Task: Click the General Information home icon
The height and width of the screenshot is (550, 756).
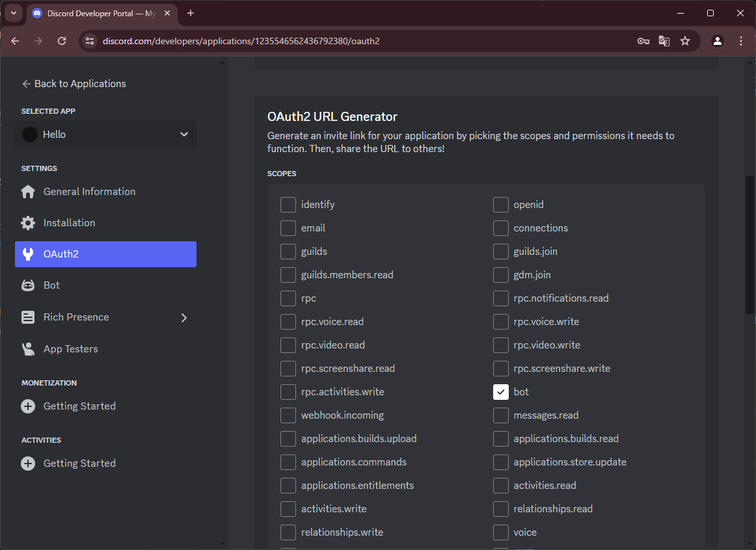Action: click(x=28, y=192)
